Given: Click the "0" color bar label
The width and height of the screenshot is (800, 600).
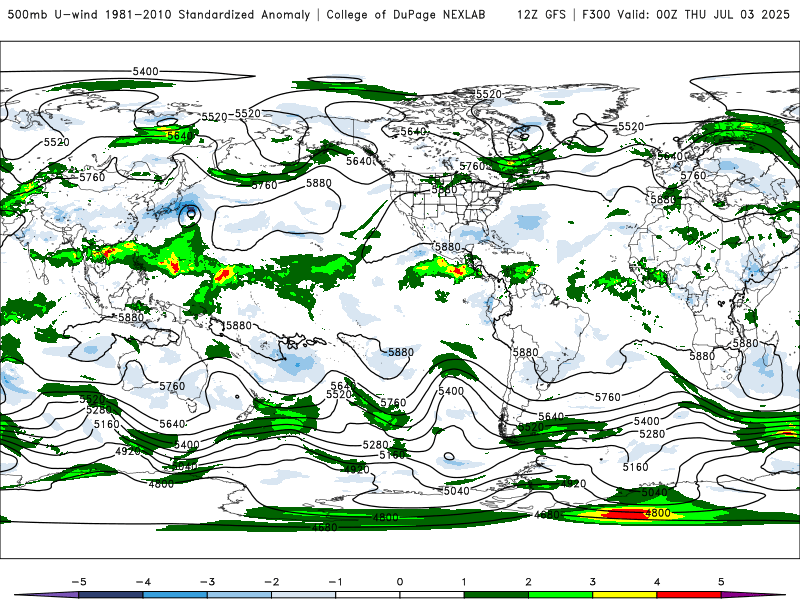Looking at the screenshot, I should point(400,582).
